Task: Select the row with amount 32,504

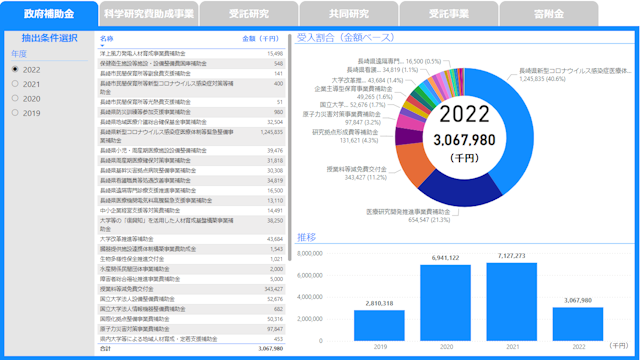Action: click(191, 122)
